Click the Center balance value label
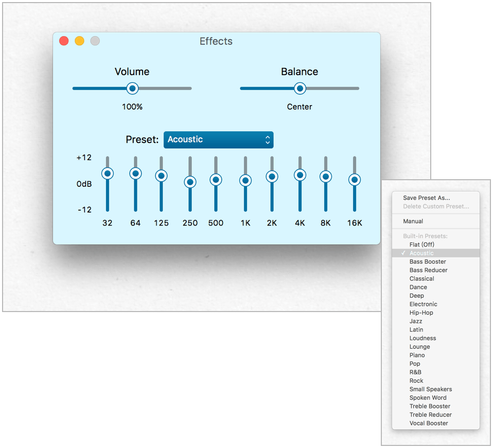This screenshot has width=493, height=448. 300,107
